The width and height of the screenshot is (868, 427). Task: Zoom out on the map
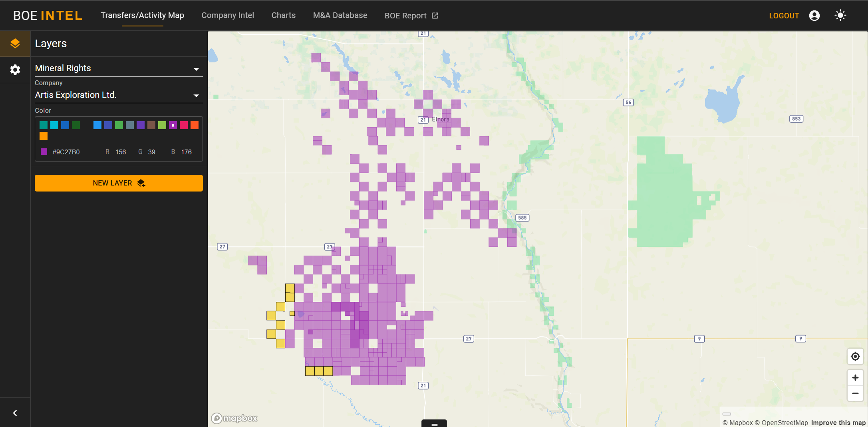(x=855, y=393)
